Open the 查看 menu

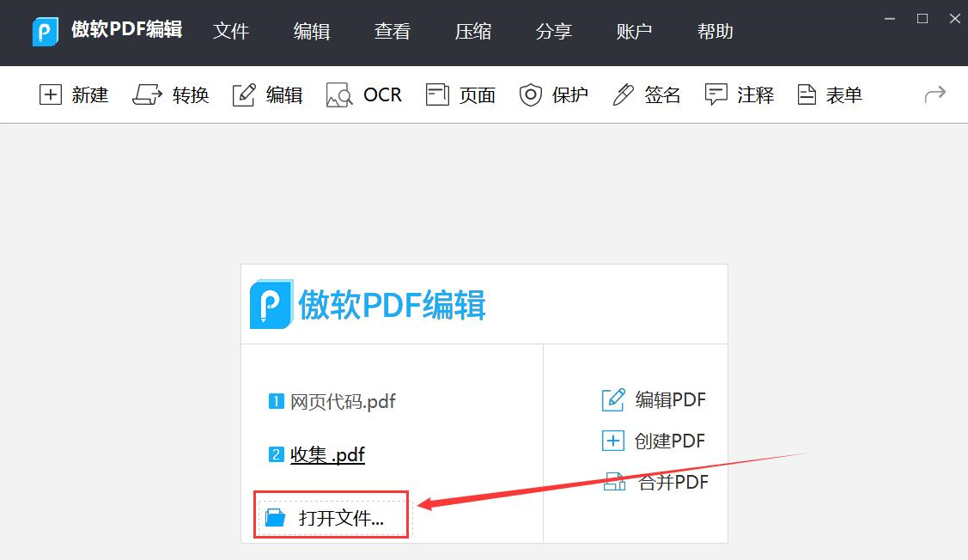pyautogui.click(x=393, y=32)
